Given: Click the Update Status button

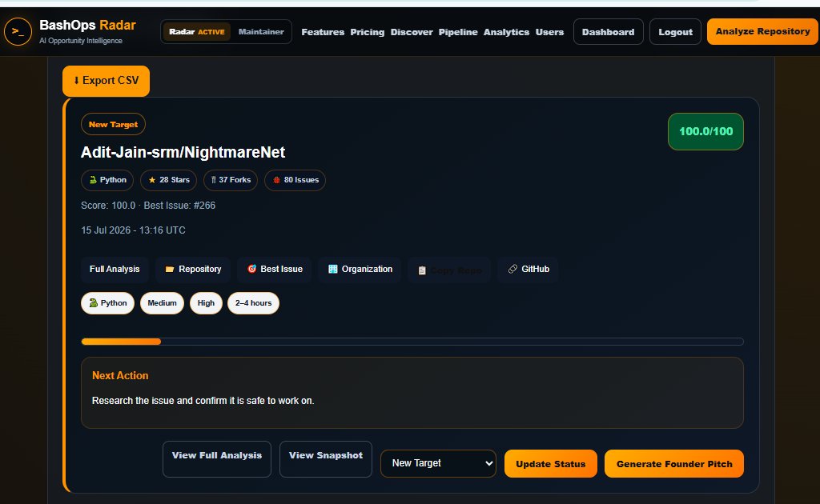Looking at the screenshot, I should [x=551, y=464].
